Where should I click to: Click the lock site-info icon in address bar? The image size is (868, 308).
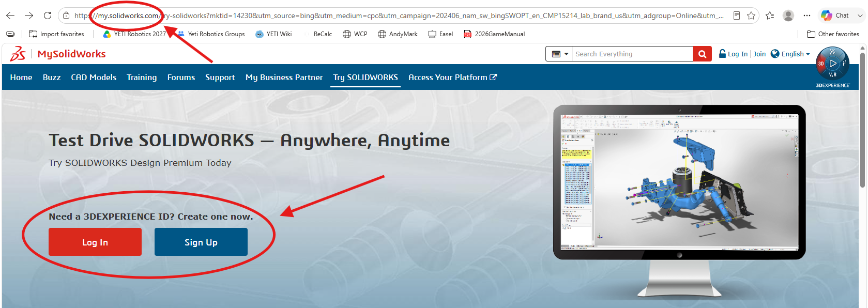(66, 16)
